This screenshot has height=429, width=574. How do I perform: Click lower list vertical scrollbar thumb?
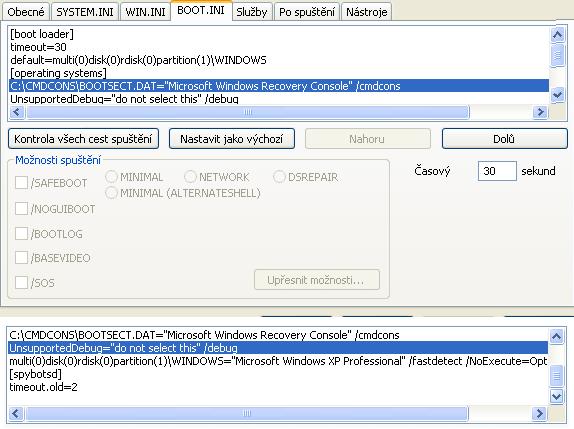(556, 376)
